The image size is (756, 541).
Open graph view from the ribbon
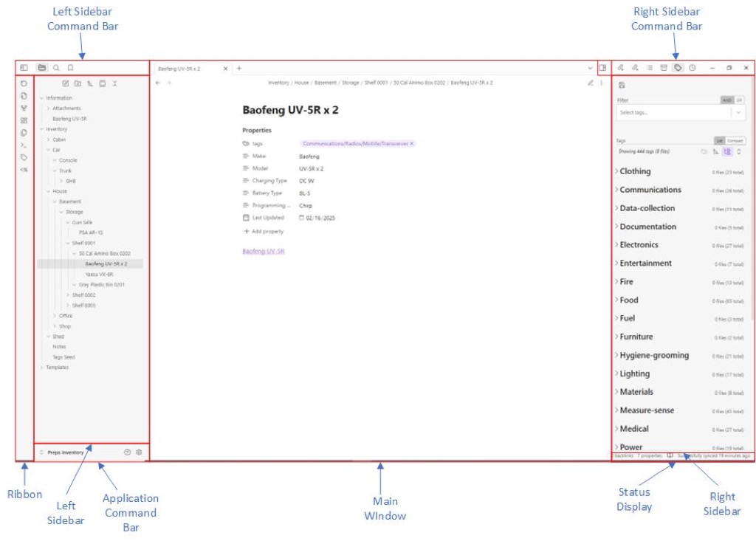[x=24, y=108]
